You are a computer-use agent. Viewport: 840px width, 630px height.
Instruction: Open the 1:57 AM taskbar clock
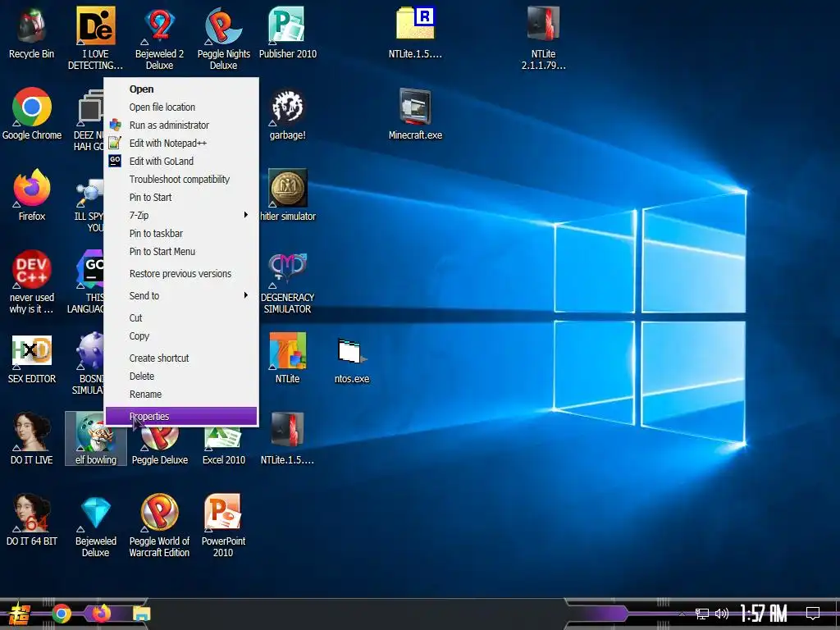pos(764,614)
